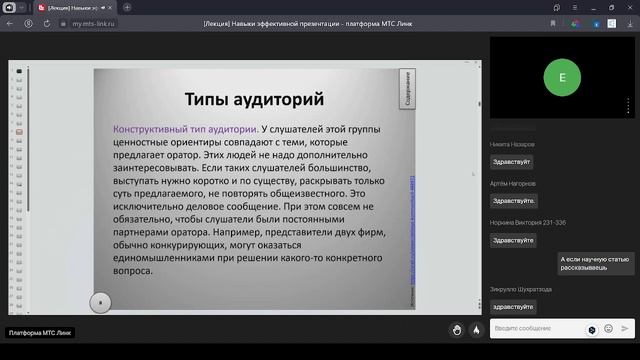Screen dimensions: 640x360
Task: Open the three-dot menu on presenter video
Action: pos(628,106)
